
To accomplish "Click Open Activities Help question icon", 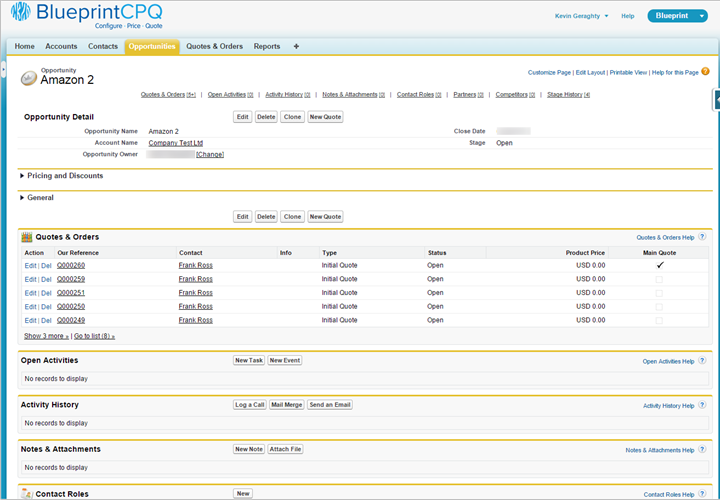I will click(x=702, y=360).
